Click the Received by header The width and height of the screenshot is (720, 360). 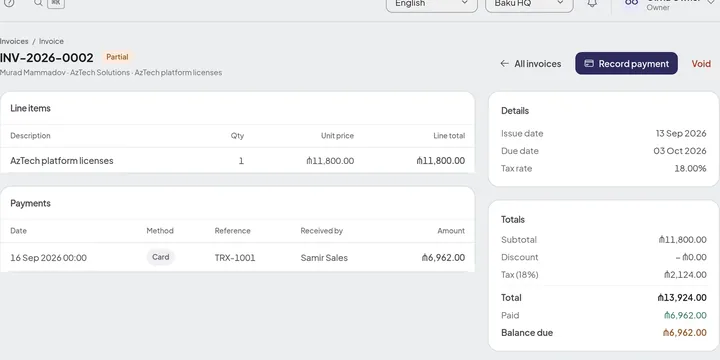(x=322, y=231)
